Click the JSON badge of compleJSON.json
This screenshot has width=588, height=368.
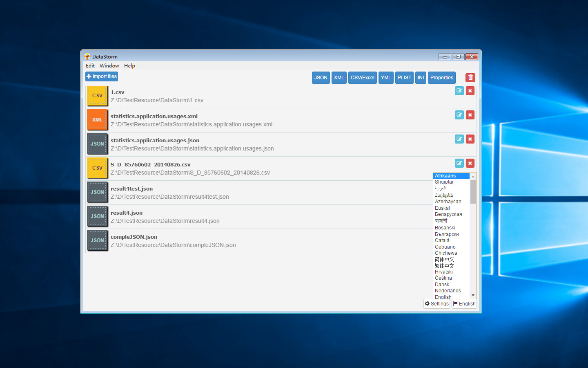[x=97, y=240]
